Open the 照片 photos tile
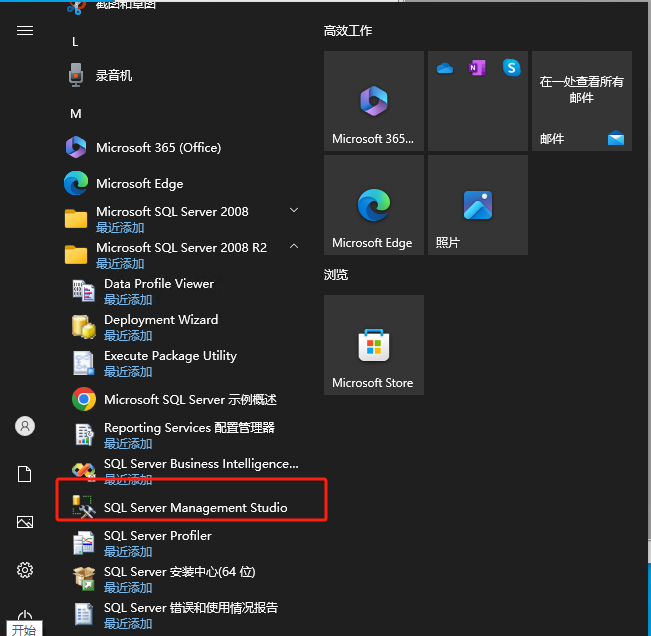 (x=478, y=205)
